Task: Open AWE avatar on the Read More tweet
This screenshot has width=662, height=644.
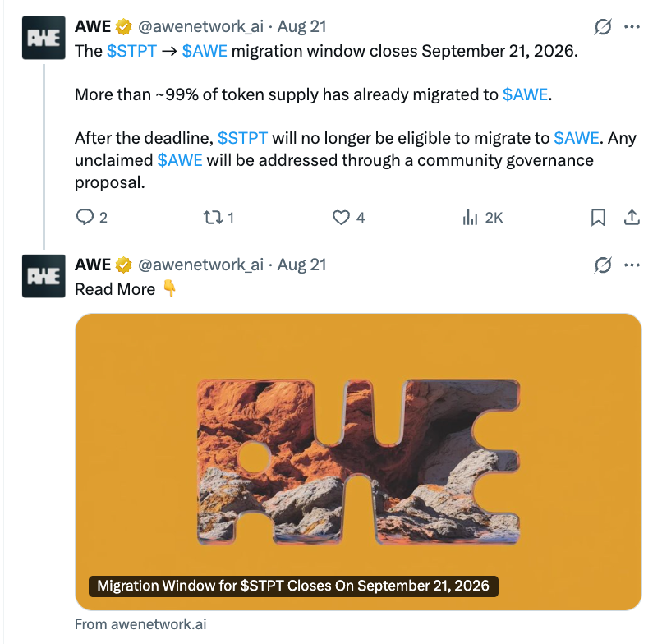Action: pos(44,276)
